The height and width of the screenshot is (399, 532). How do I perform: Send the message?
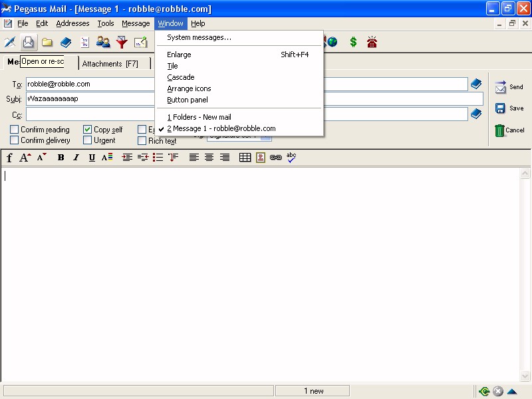pyautogui.click(x=509, y=87)
